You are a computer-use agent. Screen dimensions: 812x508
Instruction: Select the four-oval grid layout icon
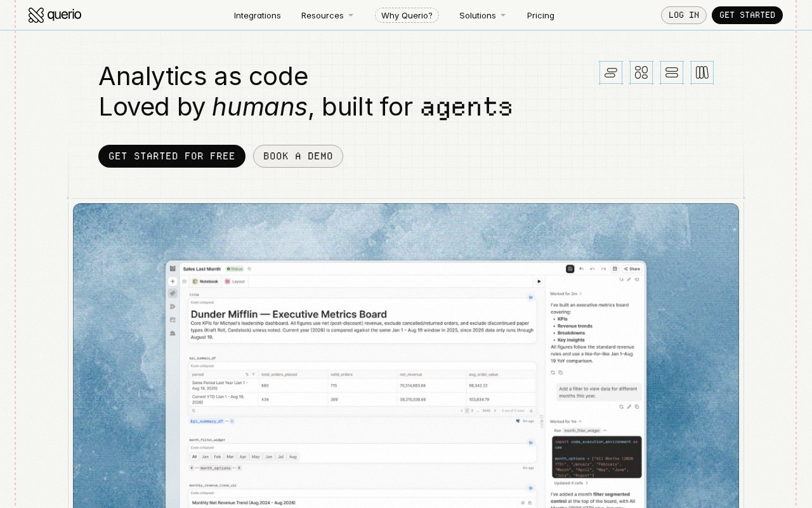click(641, 72)
